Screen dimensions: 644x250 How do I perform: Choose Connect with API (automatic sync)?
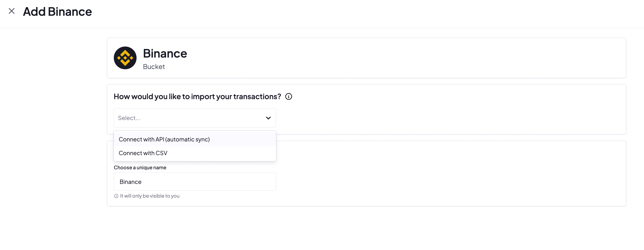click(164, 139)
